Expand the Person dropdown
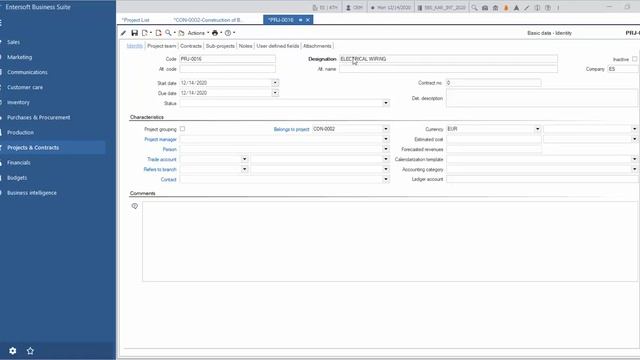 tap(386, 149)
